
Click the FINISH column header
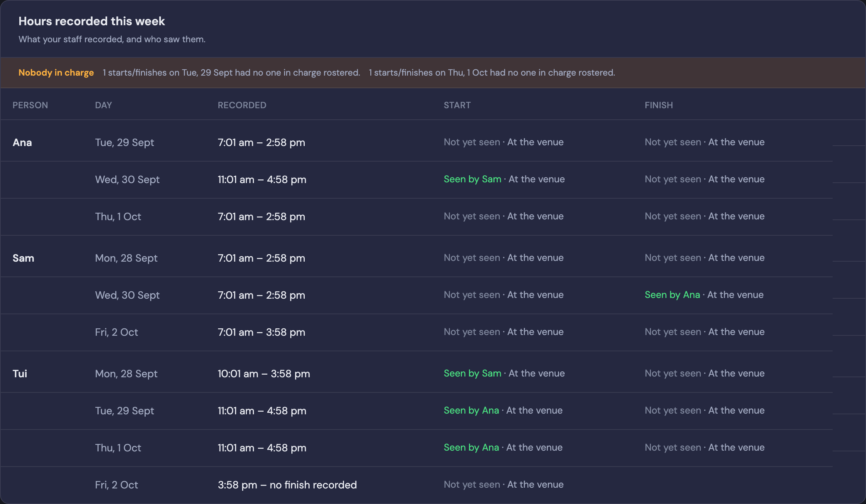[x=659, y=105]
